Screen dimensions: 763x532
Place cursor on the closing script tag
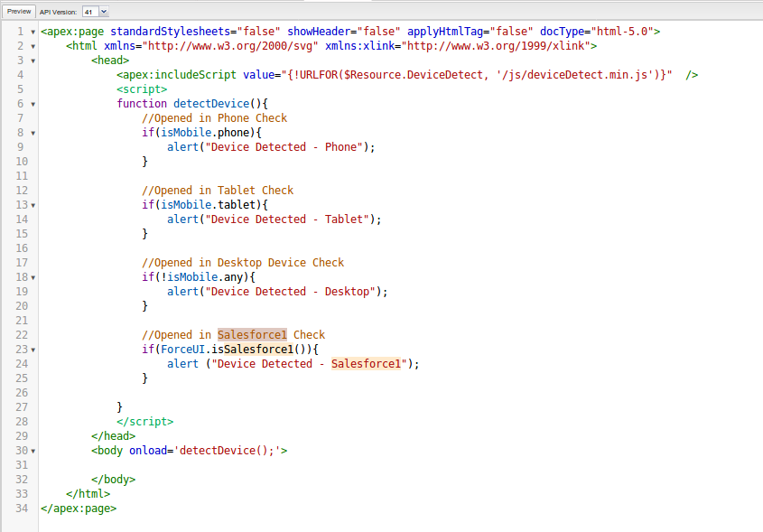[144, 421]
